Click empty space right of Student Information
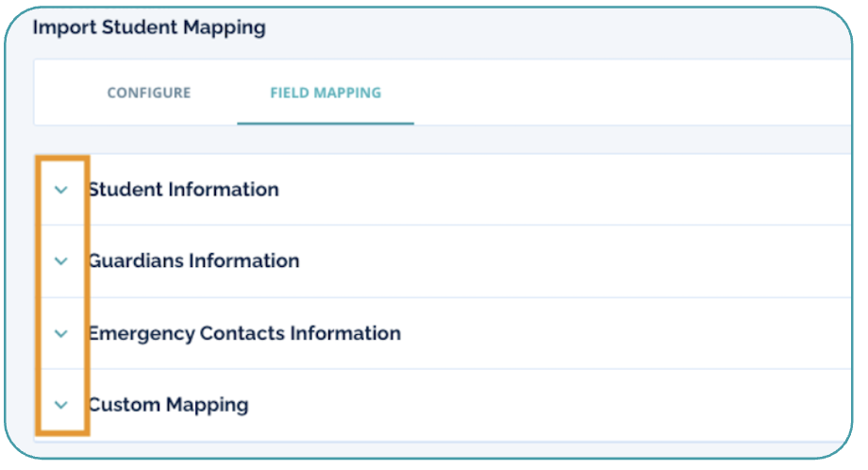 (566, 190)
